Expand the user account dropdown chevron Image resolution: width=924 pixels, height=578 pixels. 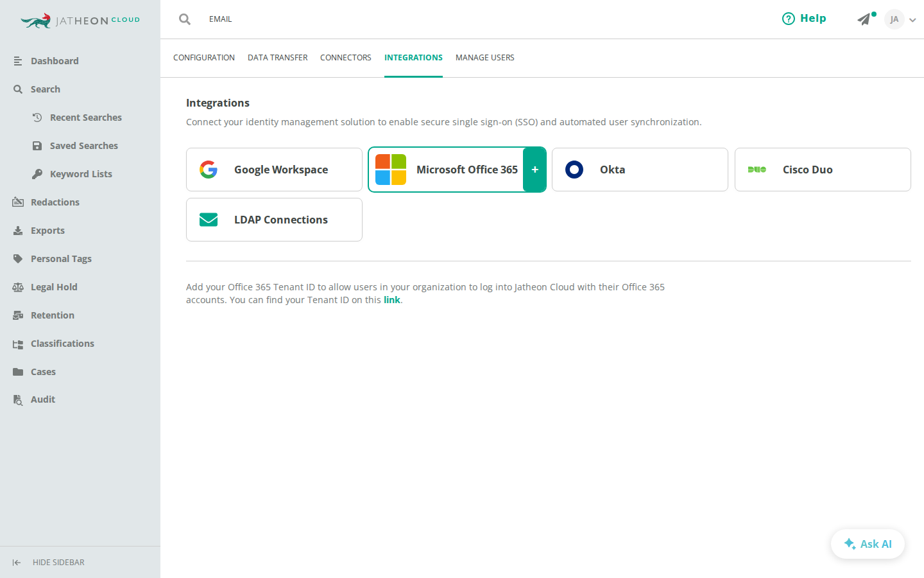click(912, 20)
